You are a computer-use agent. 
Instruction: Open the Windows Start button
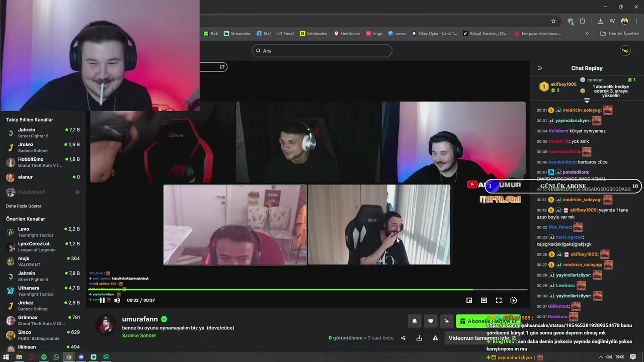6,357
